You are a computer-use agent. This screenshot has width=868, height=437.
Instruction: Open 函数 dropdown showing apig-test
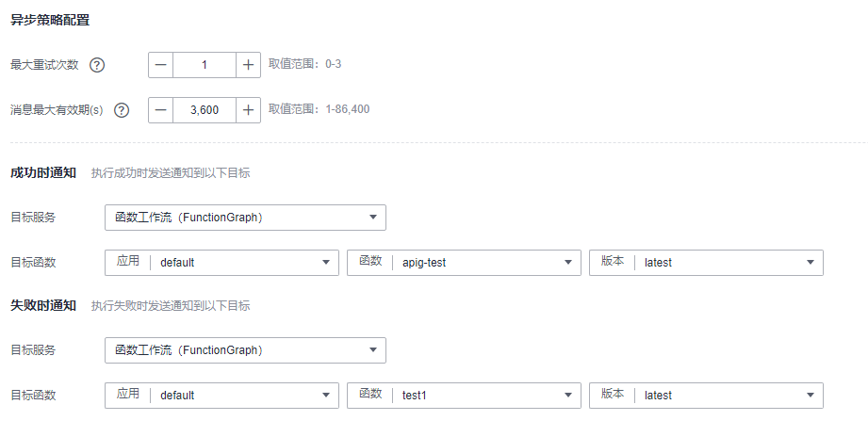[x=464, y=263]
